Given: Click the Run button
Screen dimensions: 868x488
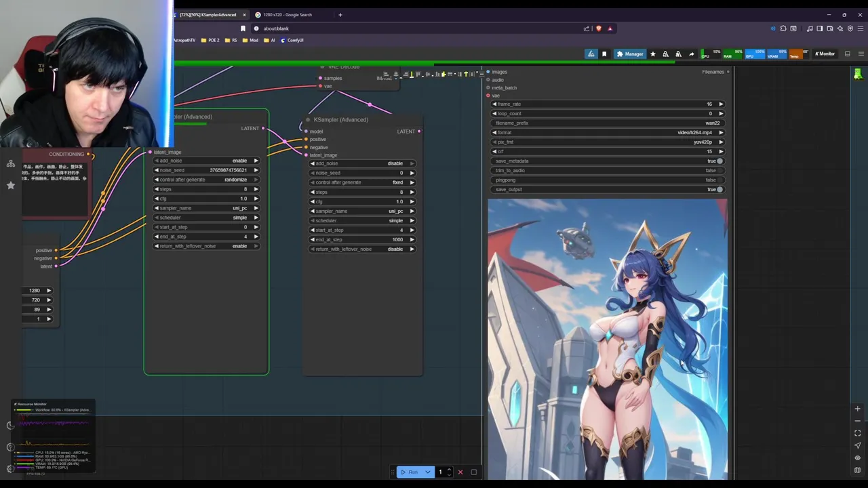Looking at the screenshot, I should click(x=410, y=472).
